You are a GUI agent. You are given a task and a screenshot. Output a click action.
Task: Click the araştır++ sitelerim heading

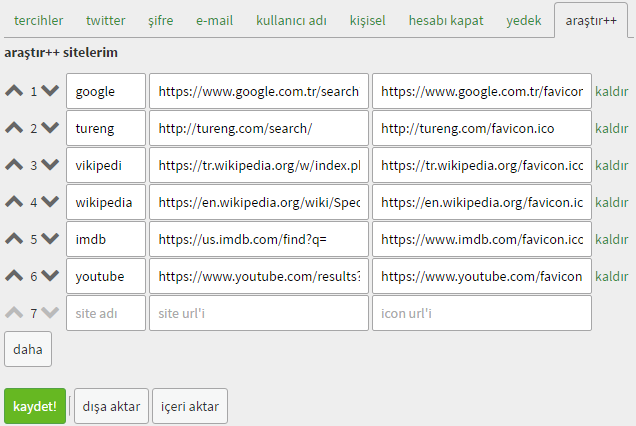point(61,52)
